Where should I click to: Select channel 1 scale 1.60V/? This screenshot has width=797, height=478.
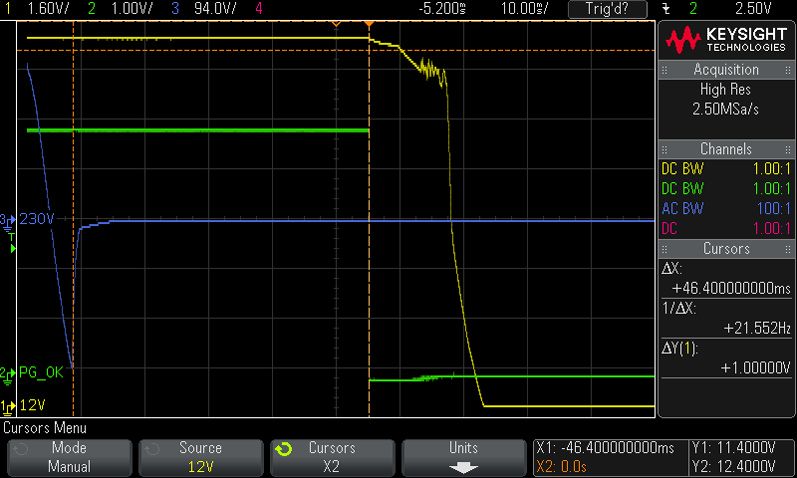48,8
